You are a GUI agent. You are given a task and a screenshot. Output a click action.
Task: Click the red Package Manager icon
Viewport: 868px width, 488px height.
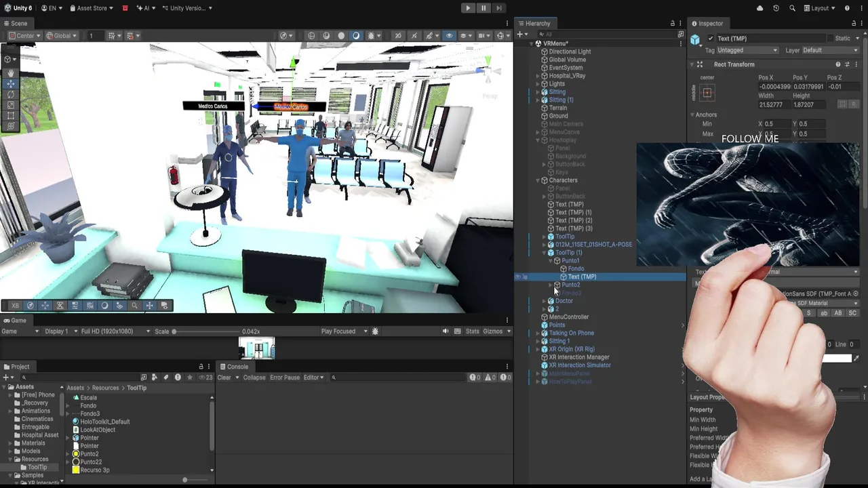click(125, 8)
